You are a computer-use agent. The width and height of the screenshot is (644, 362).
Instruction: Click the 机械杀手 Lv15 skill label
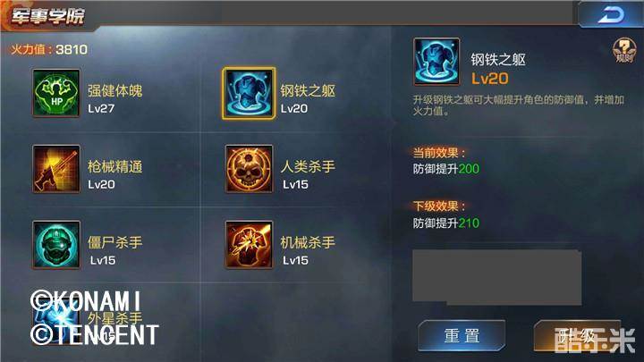[308, 250]
